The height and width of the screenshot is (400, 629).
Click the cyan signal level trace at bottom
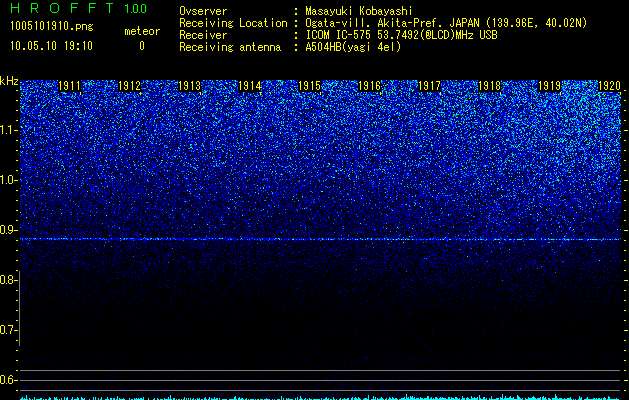tap(321, 397)
